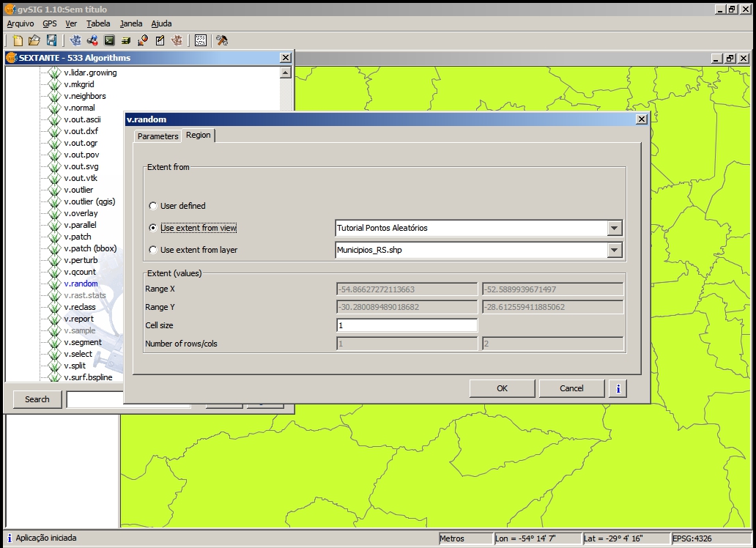The height and width of the screenshot is (548, 756).
Task: Select v.reclass in the algorithm tree
Action: (79, 307)
